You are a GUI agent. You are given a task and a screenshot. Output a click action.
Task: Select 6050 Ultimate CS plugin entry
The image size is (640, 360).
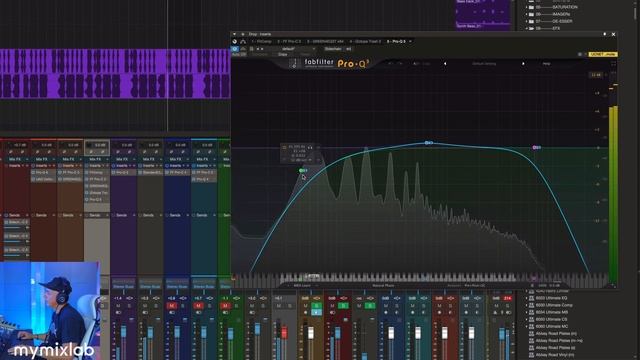pos(551,319)
